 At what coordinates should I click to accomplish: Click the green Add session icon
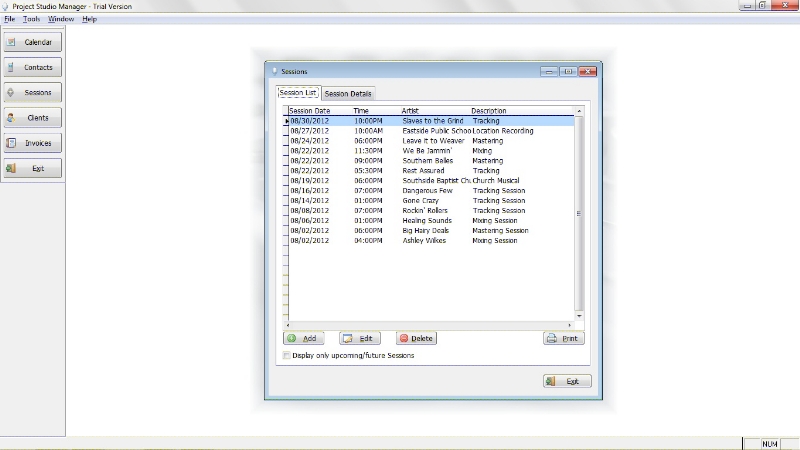point(292,339)
